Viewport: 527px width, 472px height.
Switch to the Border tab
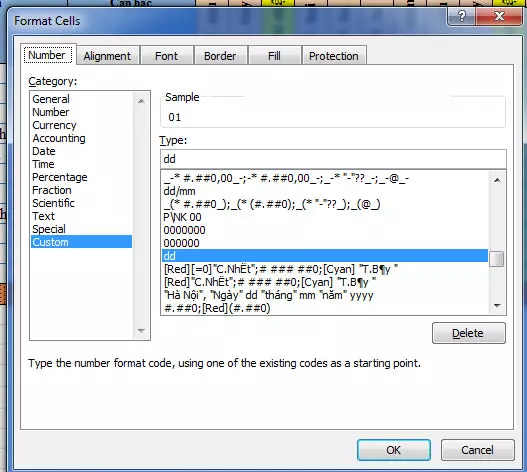click(x=220, y=56)
